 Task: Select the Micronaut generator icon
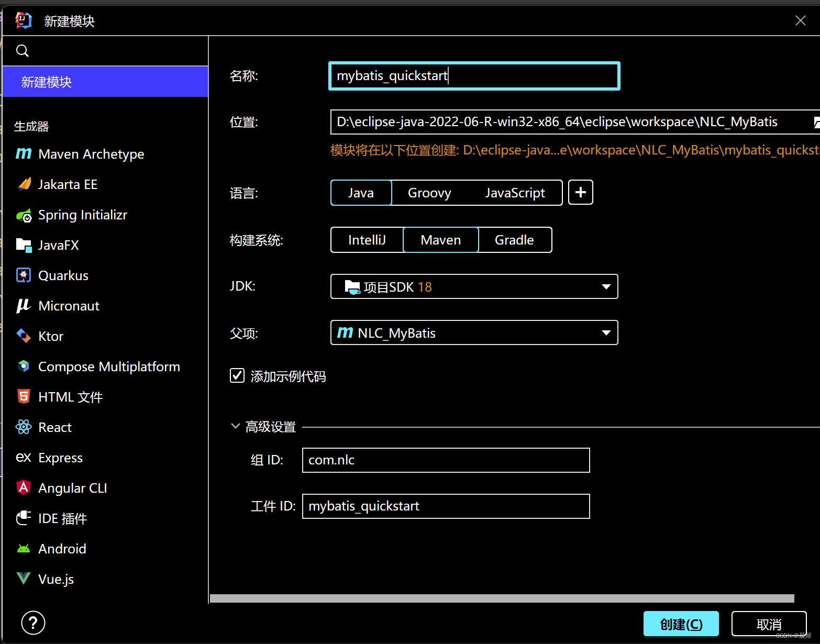(x=24, y=306)
